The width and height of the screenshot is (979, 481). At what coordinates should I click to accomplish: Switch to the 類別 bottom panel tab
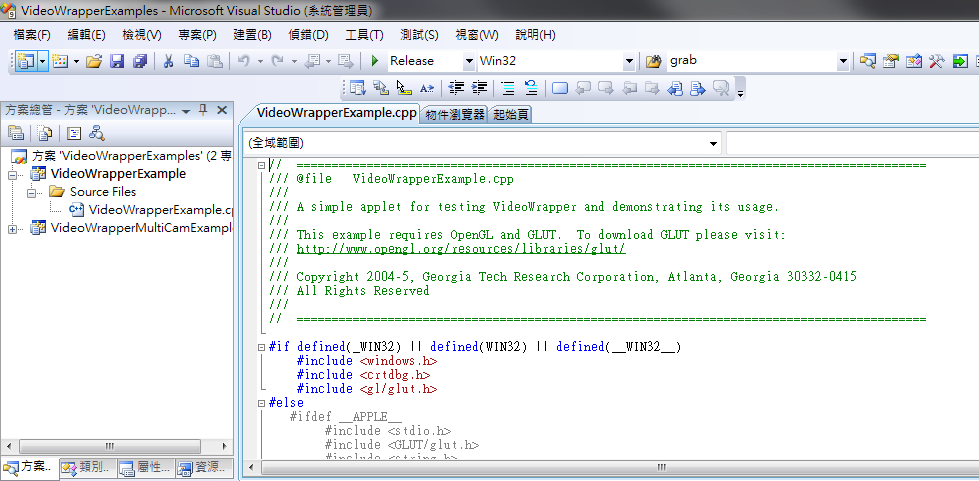coord(86,467)
